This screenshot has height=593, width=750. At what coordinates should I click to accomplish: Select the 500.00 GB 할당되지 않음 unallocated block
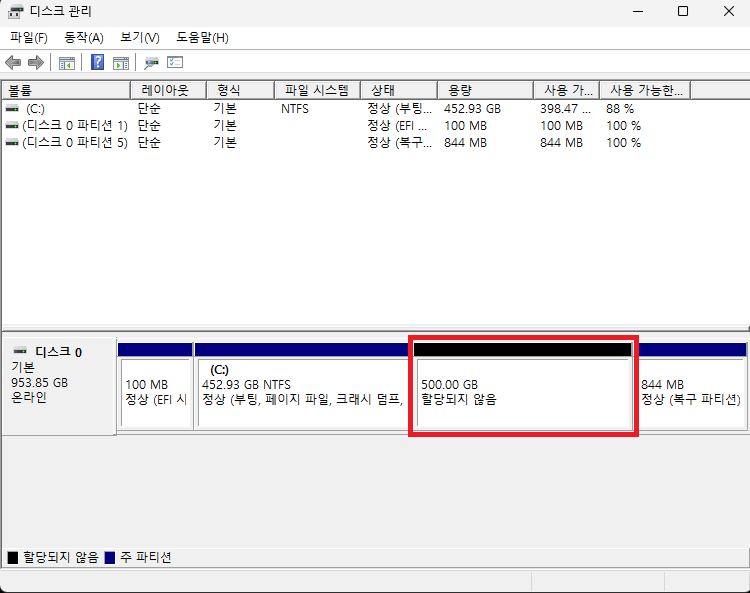pyautogui.click(x=523, y=386)
